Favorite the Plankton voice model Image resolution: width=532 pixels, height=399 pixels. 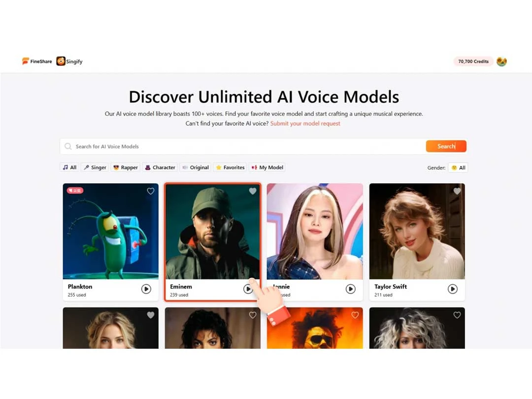point(151,191)
